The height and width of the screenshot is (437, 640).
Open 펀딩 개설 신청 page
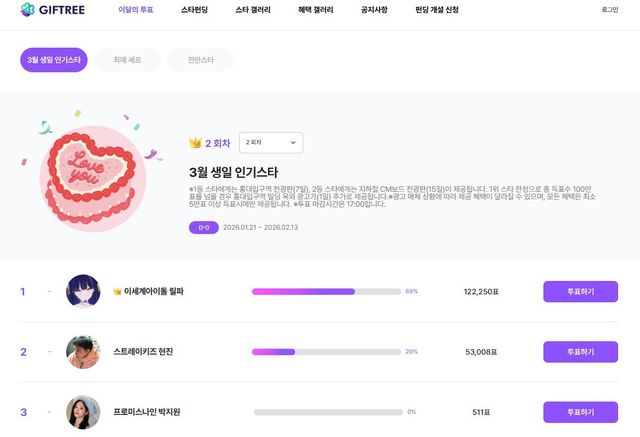[x=437, y=9]
